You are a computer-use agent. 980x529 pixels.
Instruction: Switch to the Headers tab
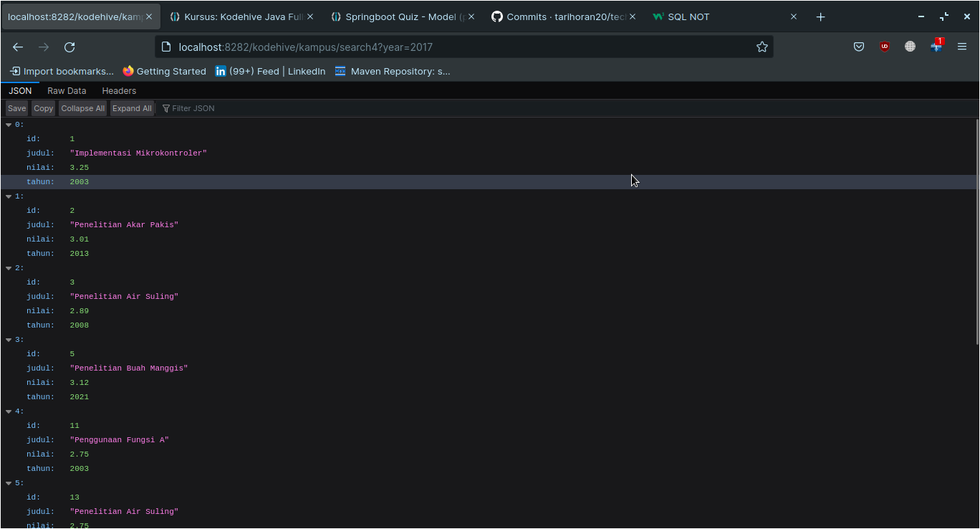[119, 90]
